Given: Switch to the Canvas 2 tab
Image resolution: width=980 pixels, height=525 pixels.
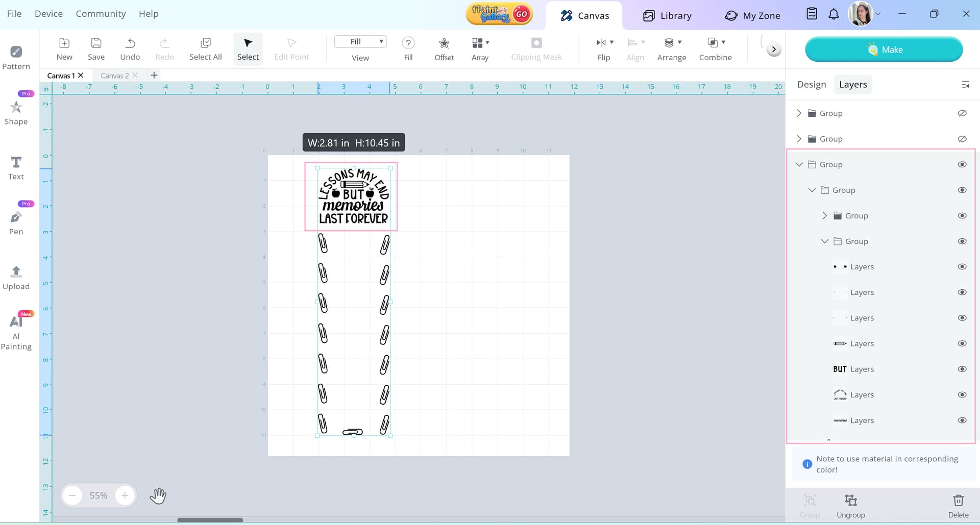Looking at the screenshot, I should tap(114, 76).
